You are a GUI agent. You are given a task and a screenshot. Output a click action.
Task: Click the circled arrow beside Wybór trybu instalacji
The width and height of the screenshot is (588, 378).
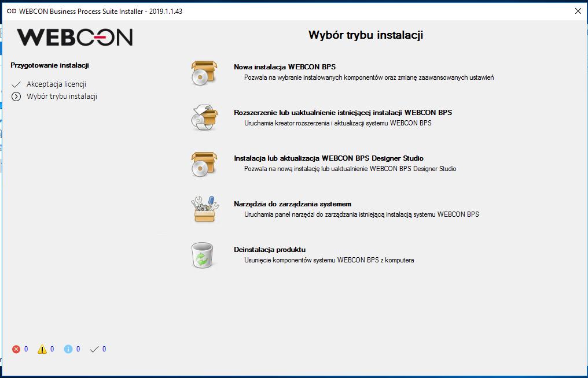16,97
